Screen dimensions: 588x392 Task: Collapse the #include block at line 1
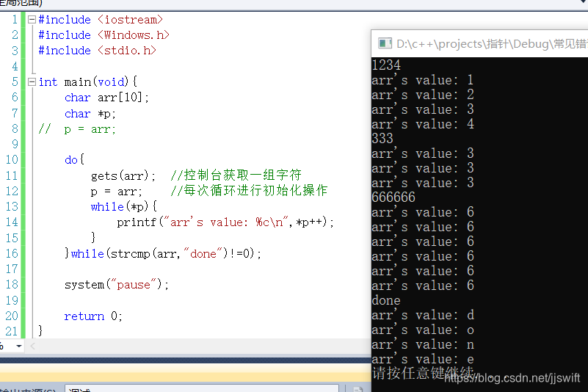32,20
